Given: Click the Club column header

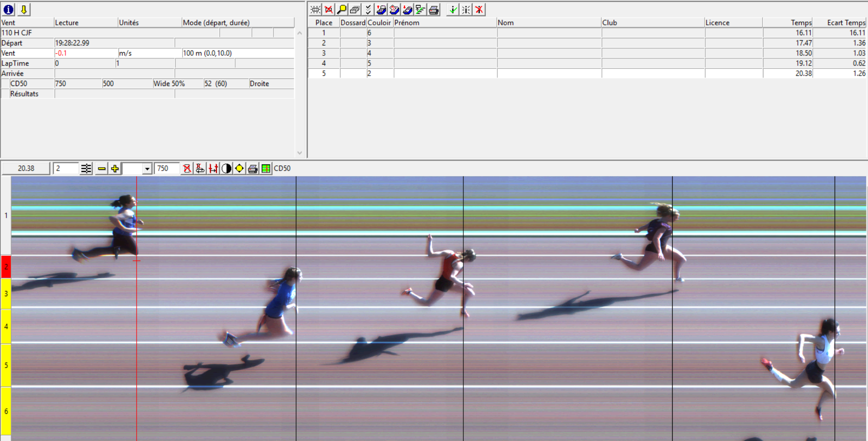Looking at the screenshot, I should click(x=653, y=22).
